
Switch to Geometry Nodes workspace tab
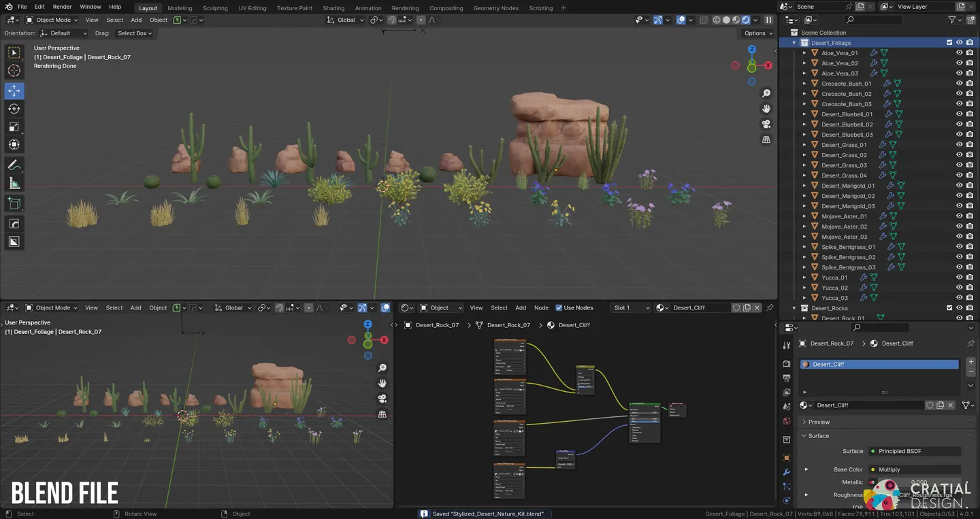(x=496, y=8)
